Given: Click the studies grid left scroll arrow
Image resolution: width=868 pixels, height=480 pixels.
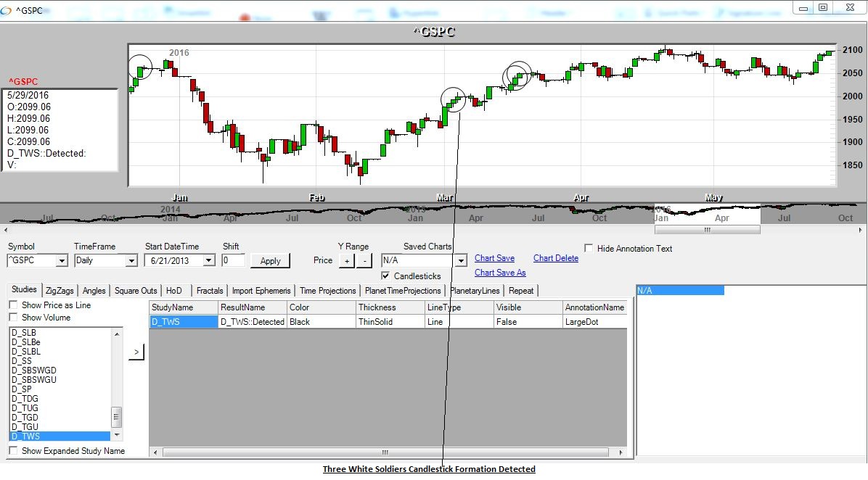Looking at the screenshot, I should click(155, 452).
